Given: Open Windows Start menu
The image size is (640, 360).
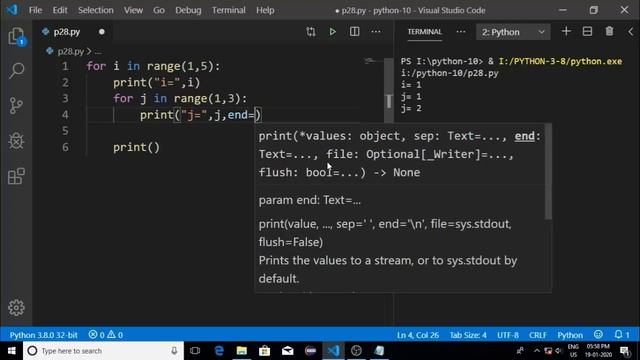Looking at the screenshot, I should (x=11, y=351).
